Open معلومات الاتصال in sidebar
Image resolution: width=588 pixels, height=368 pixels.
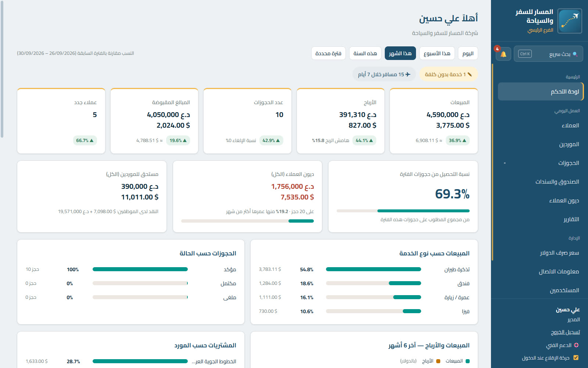tap(540, 272)
